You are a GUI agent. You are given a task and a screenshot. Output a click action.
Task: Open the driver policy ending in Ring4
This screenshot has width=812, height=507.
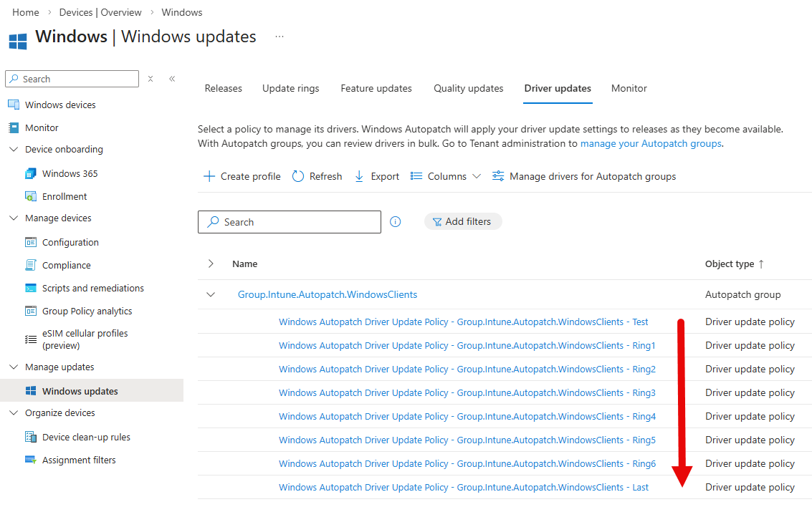point(467,417)
